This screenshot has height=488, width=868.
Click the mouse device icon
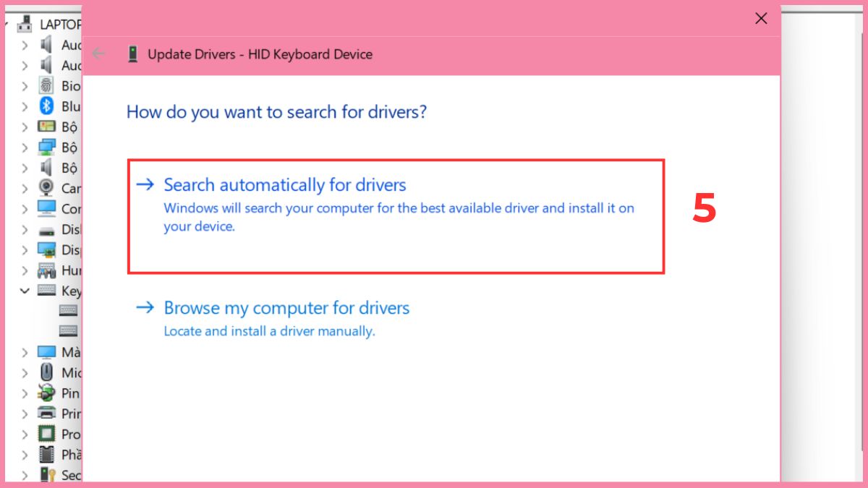(x=45, y=372)
